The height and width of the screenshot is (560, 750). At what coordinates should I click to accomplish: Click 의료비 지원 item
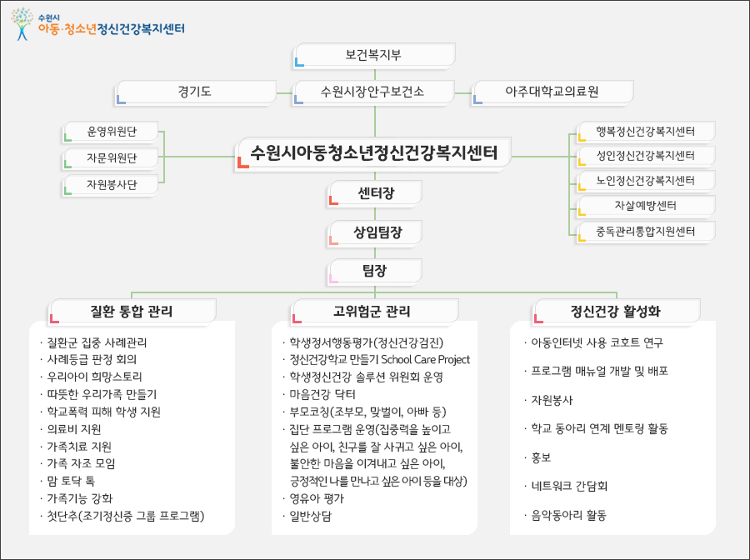71,429
